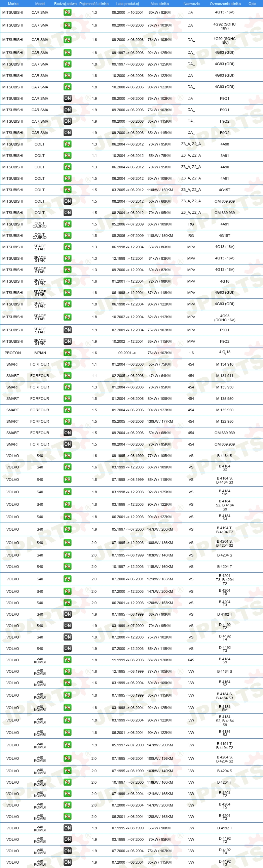Click the PB icon for Volvo S40 103kW / 140KM
Screen dimensions: 263x868
(x=68, y=555)
